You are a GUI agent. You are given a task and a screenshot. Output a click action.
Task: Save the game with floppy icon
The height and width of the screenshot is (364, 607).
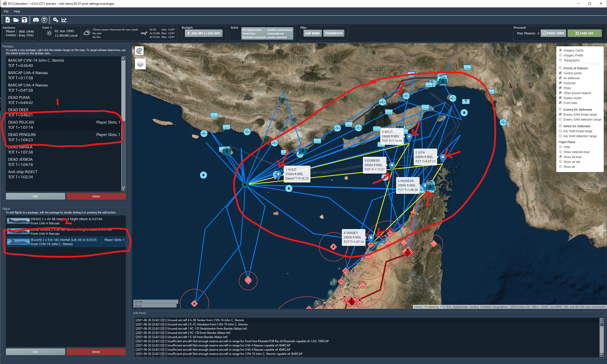point(24,20)
